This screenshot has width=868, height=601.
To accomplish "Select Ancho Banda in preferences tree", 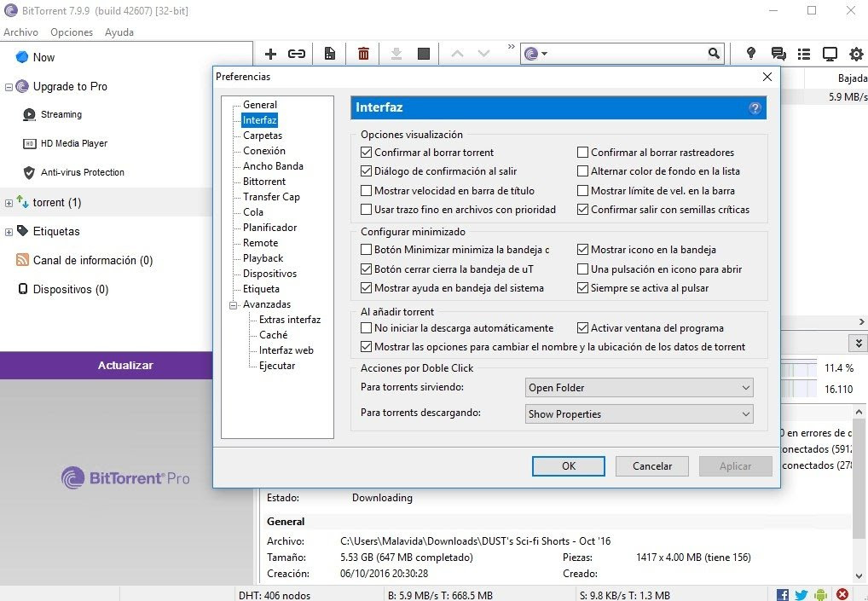I will point(273,166).
